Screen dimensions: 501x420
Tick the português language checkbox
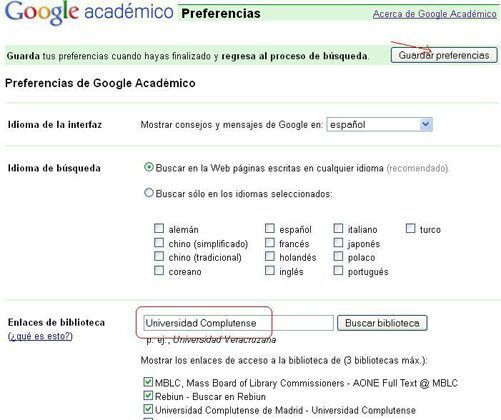[x=338, y=270]
